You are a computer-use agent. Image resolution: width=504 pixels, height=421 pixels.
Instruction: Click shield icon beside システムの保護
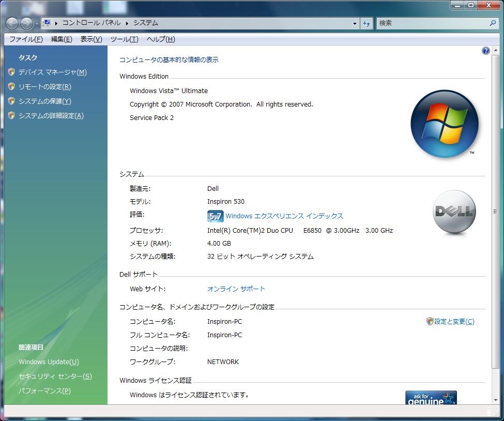coord(11,101)
